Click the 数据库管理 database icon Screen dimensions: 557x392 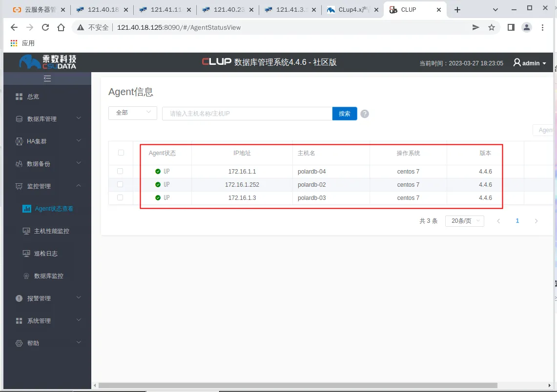click(19, 119)
